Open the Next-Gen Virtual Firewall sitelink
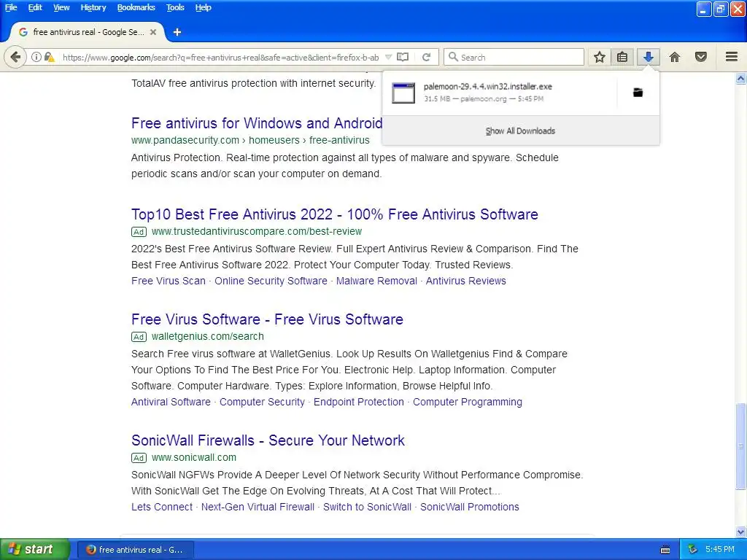Image resolution: width=747 pixels, height=560 pixels. point(258,507)
